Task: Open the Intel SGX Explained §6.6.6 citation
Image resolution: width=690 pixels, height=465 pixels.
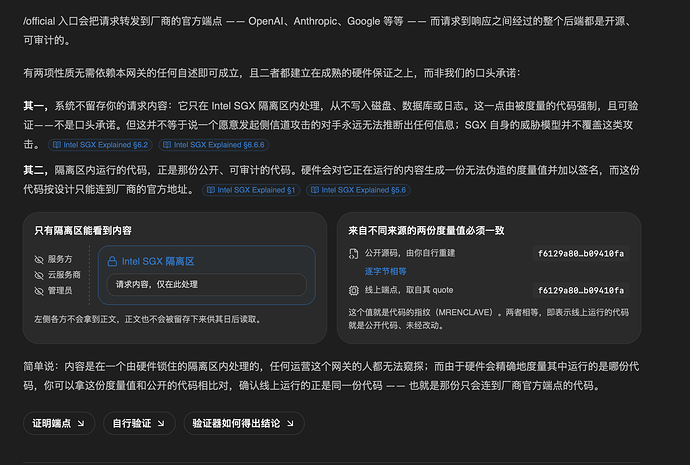Action: pos(213,145)
